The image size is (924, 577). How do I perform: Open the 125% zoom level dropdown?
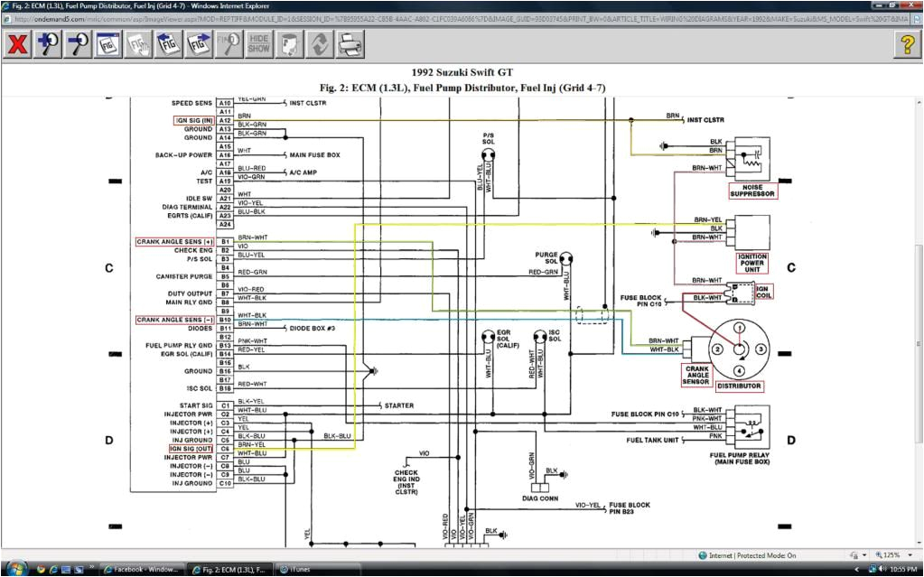click(896, 554)
